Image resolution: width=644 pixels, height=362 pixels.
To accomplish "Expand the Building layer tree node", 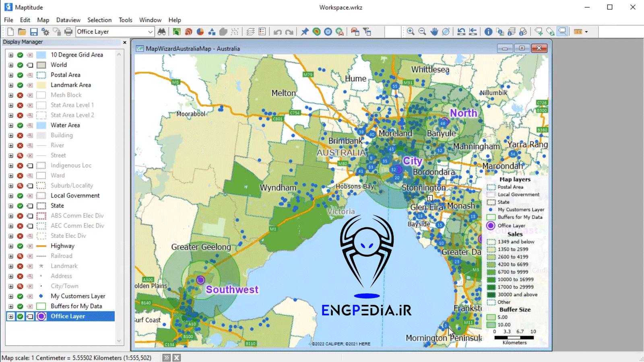I will (x=11, y=135).
